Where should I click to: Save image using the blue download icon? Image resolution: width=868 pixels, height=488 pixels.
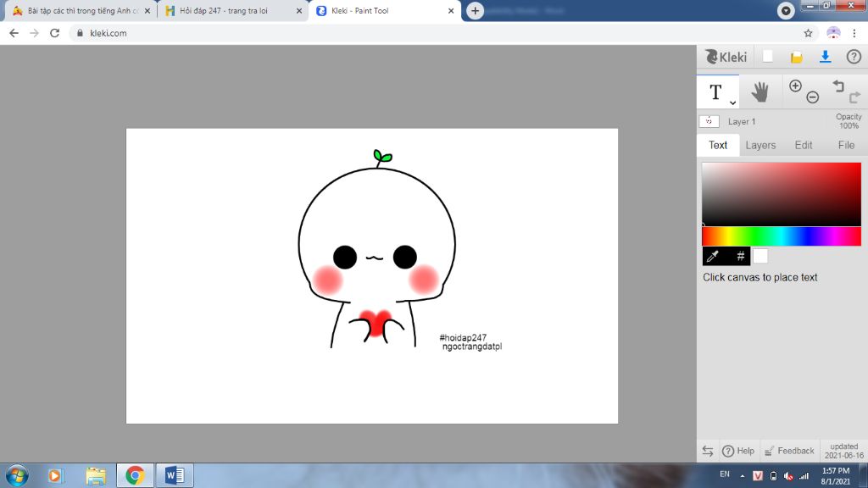[x=826, y=57]
